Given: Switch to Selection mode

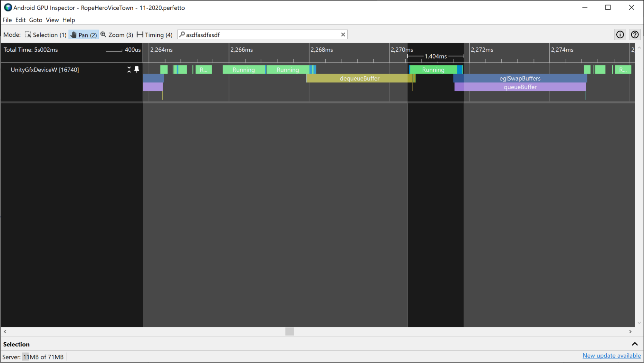Looking at the screenshot, I should tap(45, 35).
